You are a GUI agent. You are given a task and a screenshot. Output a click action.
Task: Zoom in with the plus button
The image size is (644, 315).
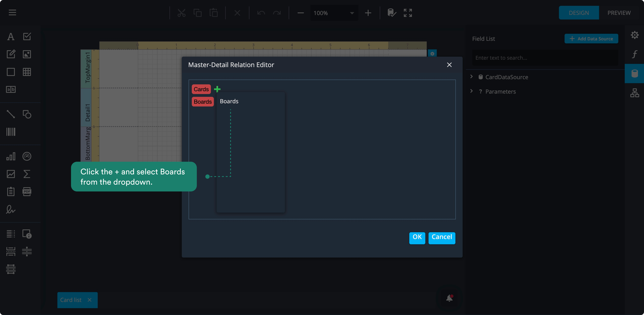pyautogui.click(x=368, y=13)
